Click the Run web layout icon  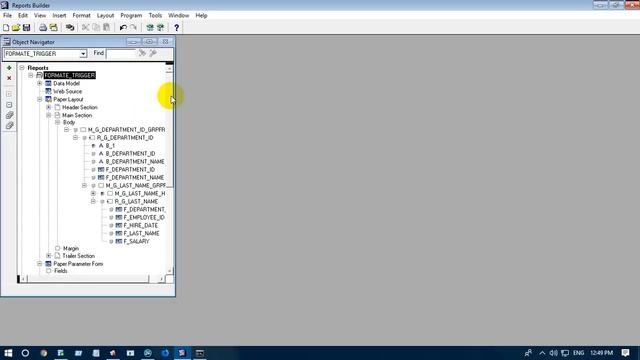click(160, 28)
